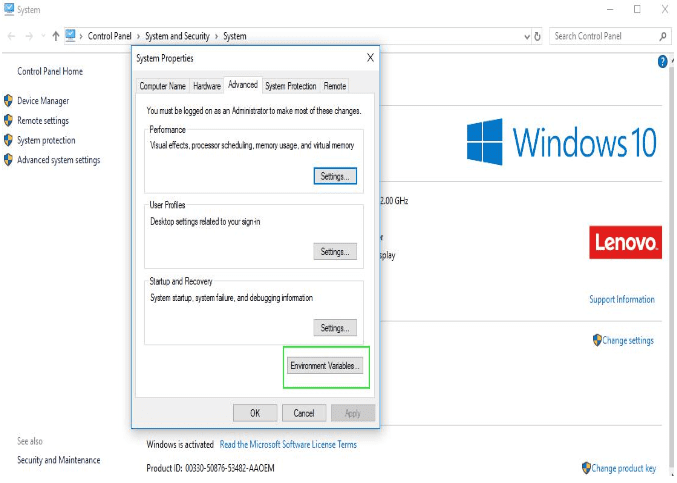Switch to Computer Name tab

tap(162, 86)
